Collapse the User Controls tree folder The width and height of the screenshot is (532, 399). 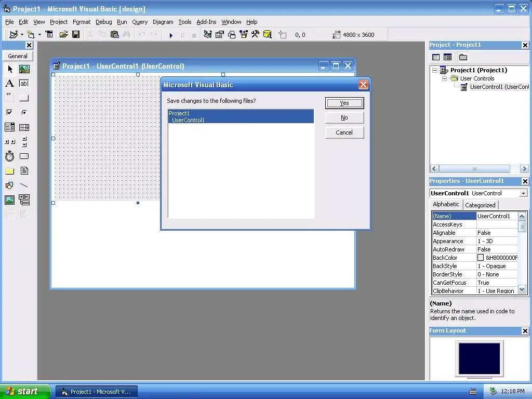click(x=444, y=79)
